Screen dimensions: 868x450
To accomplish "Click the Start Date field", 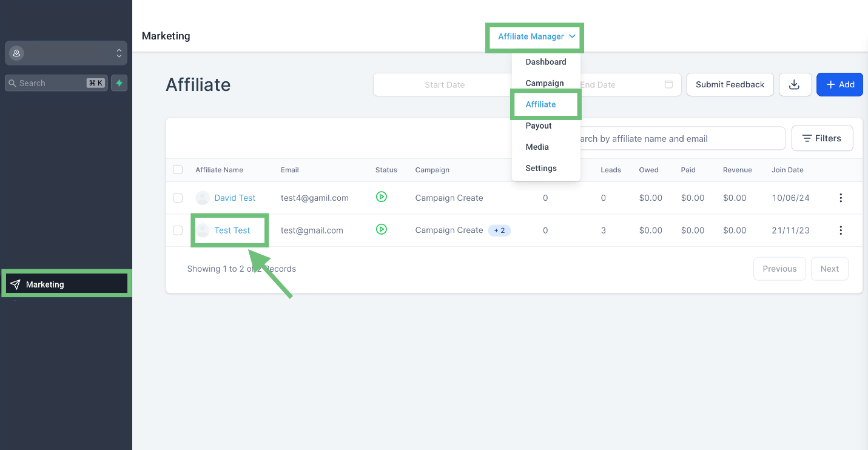I will 445,85.
